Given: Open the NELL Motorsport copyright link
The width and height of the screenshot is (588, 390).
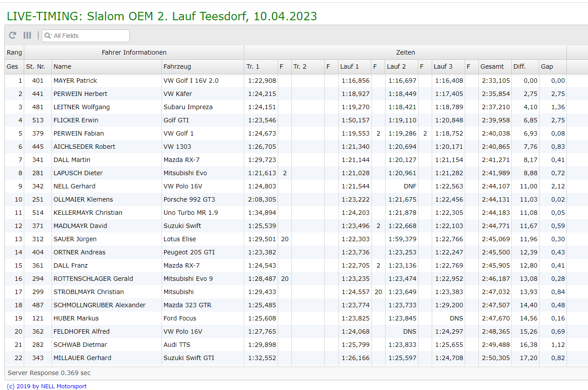Looking at the screenshot, I should [47, 386].
